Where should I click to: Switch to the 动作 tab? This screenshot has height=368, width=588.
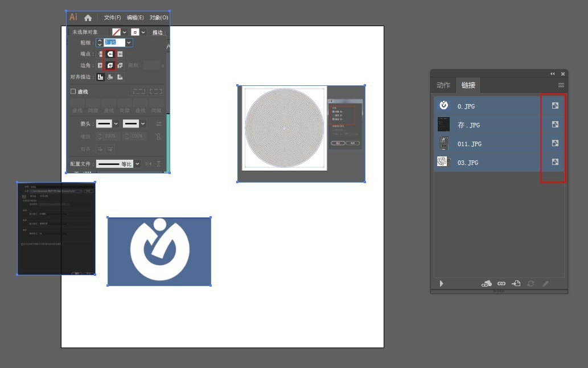tap(443, 85)
